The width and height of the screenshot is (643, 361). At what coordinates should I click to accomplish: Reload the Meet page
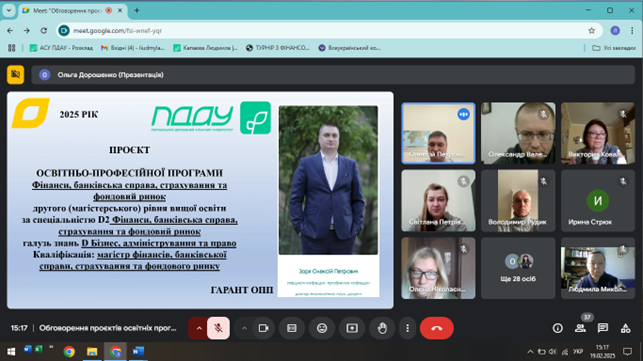[43, 31]
